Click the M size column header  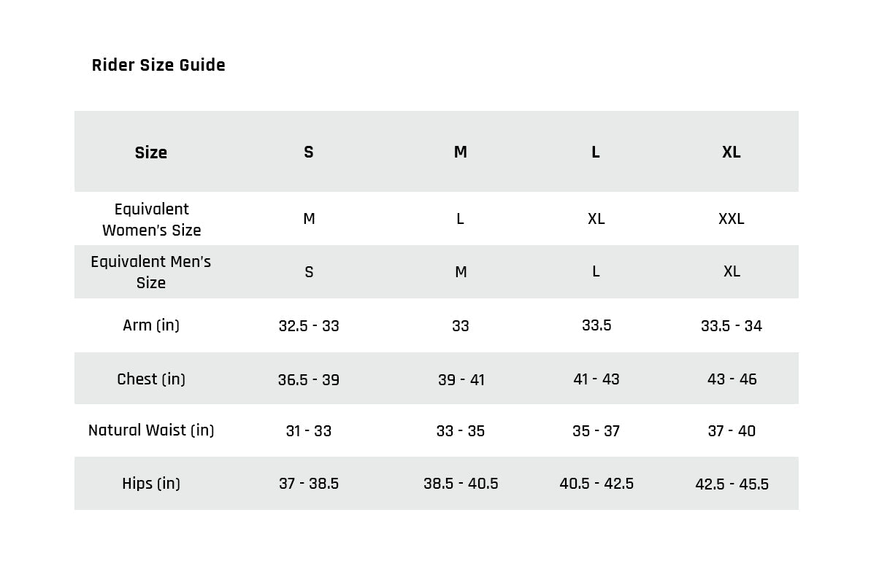[460, 152]
